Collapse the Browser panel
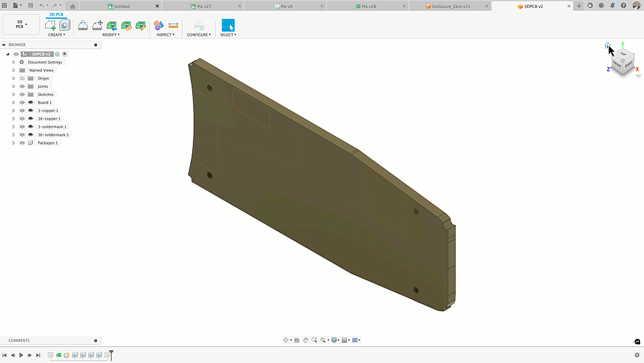644x363 pixels. coord(3,45)
